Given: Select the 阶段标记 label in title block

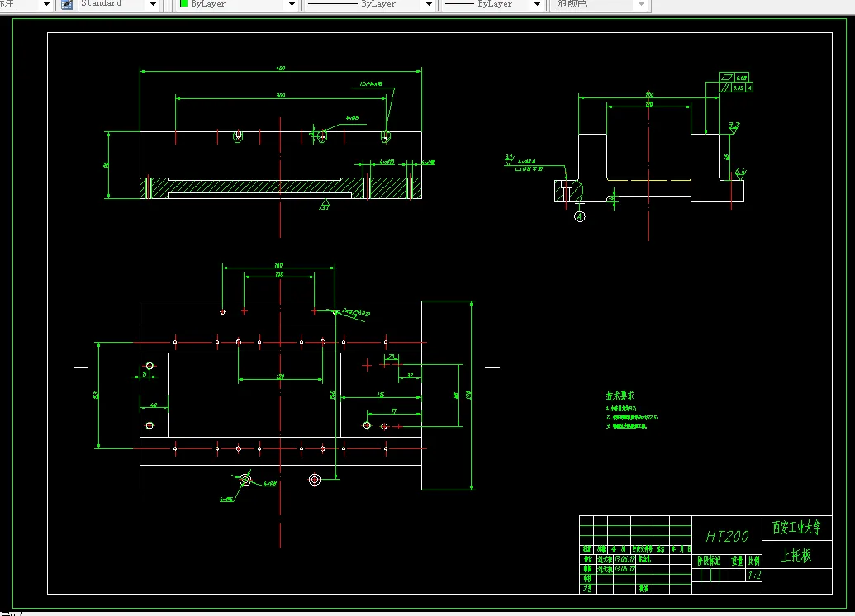Looking at the screenshot, I should [x=709, y=561].
